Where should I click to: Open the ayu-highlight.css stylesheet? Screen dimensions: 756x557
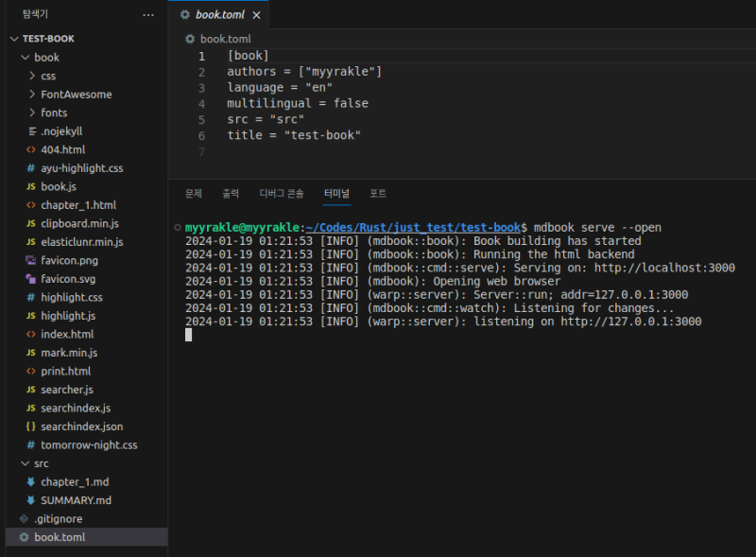coord(81,167)
